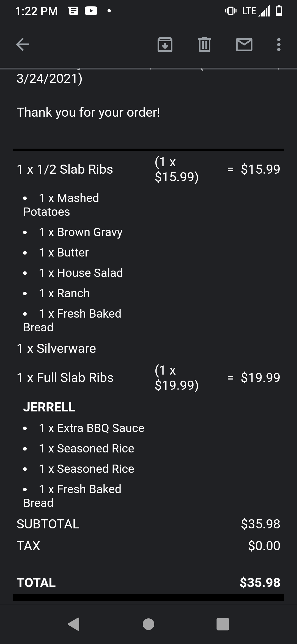Tap the SUBTOTAL $35.98 value

tap(260, 524)
